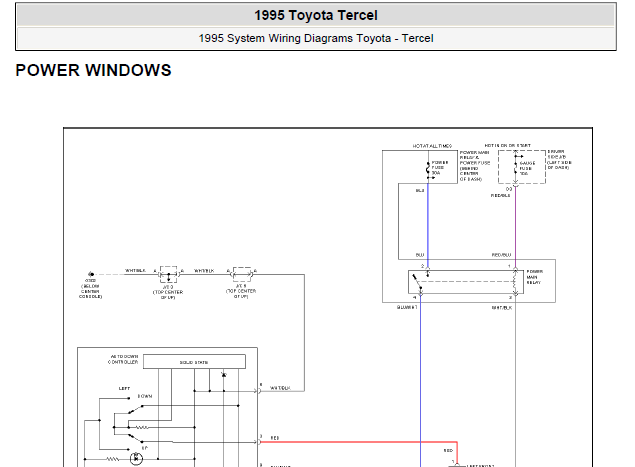Screen dimensions: 635x467
Task: Click the resistor between the DOWN and UP contacts
Action: pyautogui.click(x=142, y=427)
